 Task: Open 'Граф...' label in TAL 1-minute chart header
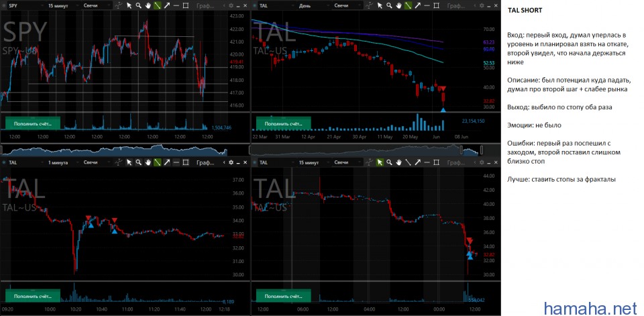[205, 163]
